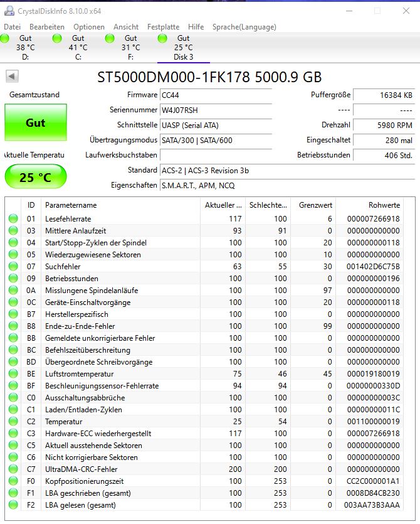Screen dimensions: 420x524
Task: Click status dot of Mittlere Anlaufzeit row
Action: pos(13,230)
